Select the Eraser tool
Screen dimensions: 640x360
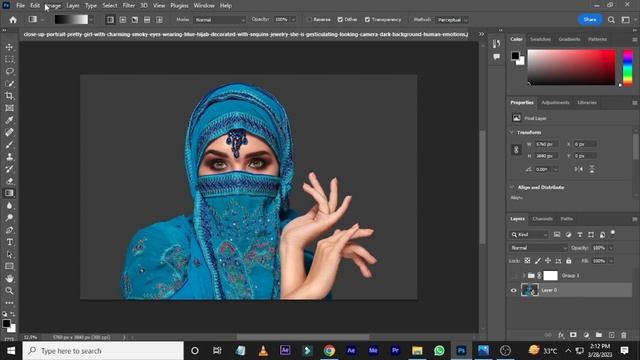[9, 181]
